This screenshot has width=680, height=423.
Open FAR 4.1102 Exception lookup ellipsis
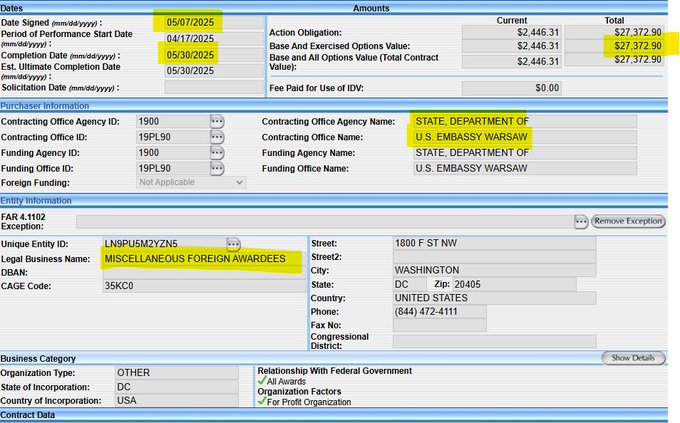(579, 220)
